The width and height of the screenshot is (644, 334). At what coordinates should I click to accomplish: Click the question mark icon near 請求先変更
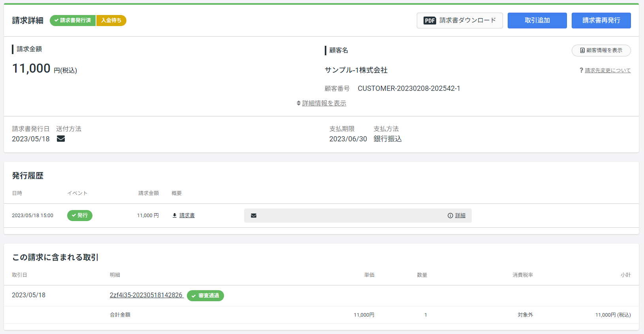pyautogui.click(x=581, y=70)
